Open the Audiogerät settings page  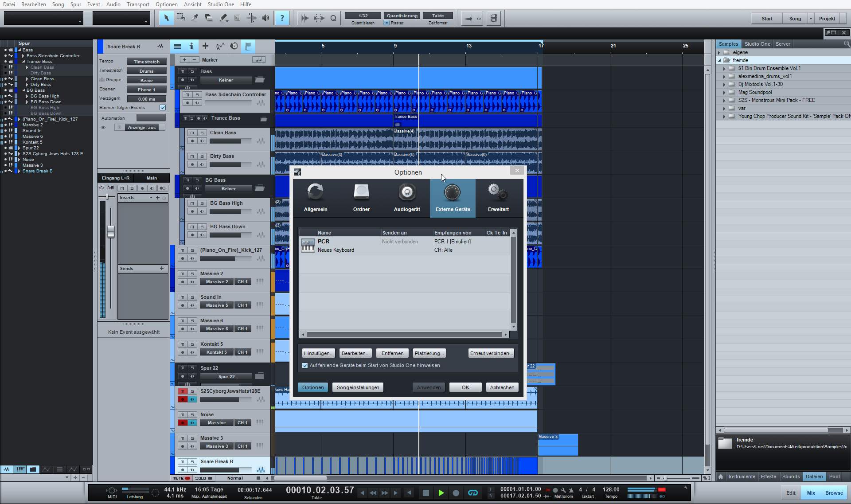pyautogui.click(x=406, y=198)
